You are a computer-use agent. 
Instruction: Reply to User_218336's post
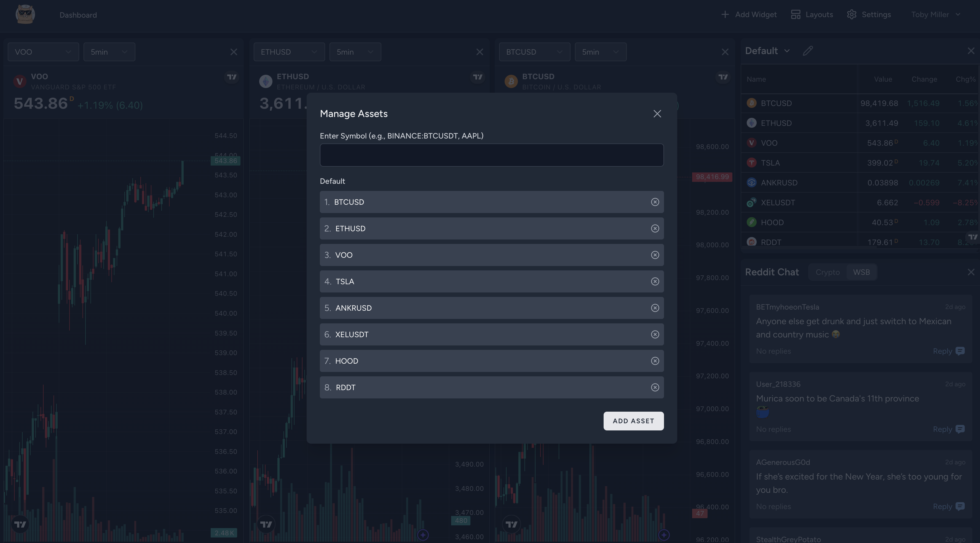coord(948,429)
